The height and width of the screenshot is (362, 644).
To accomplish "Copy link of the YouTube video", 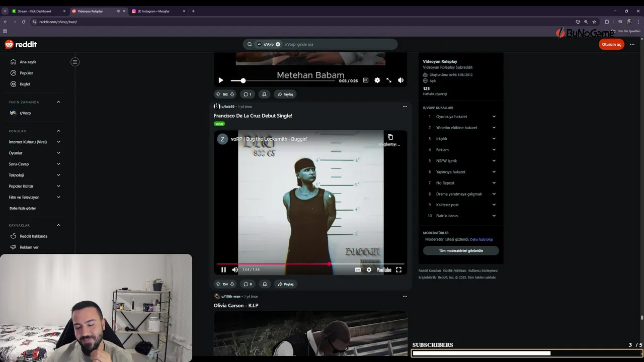I will [x=390, y=140].
